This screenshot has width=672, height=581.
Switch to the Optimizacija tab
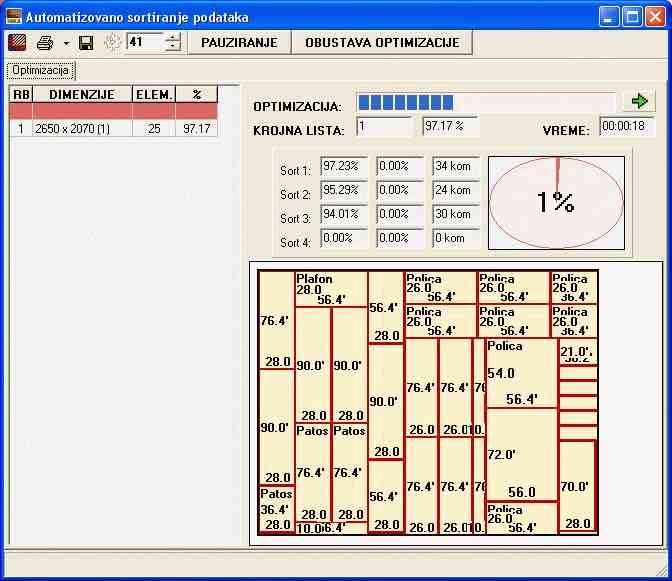pos(41,70)
